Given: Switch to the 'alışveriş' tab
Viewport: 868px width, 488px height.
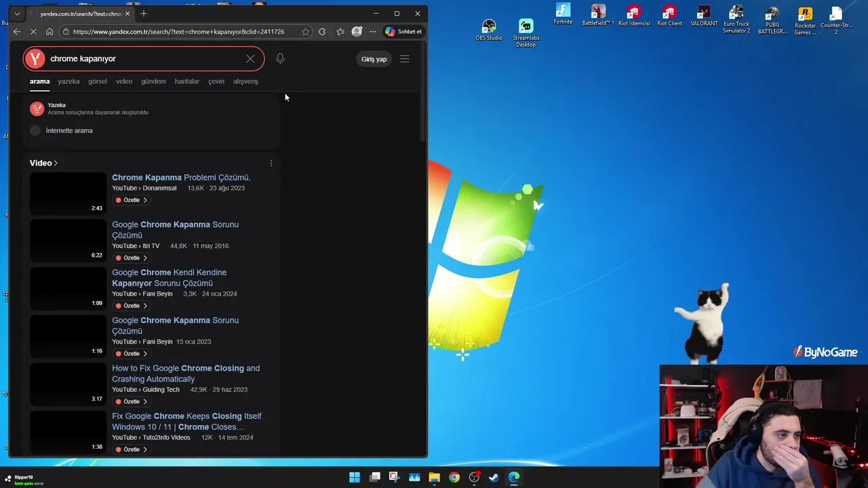Looking at the screenshot, I should pos(245,81).
